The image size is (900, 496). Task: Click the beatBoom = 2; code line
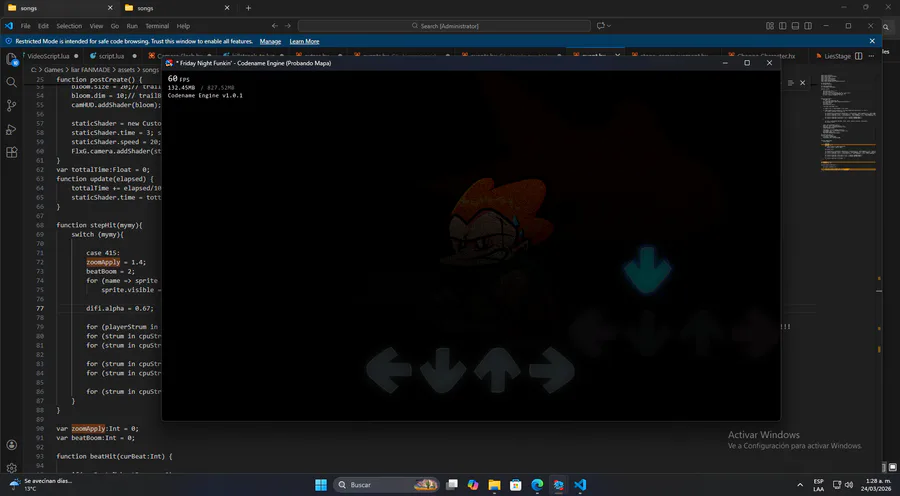[110, 271]
